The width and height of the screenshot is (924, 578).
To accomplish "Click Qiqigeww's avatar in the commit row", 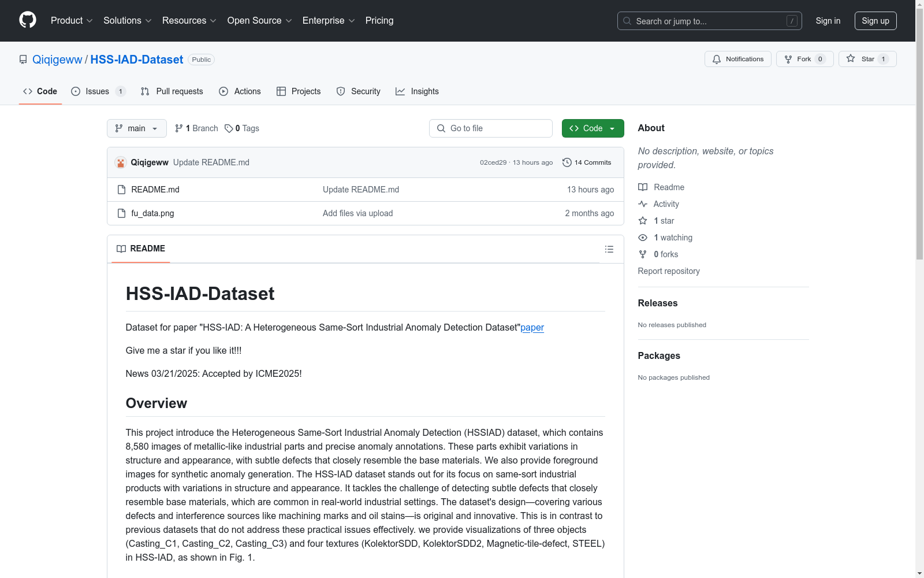I will pyautogui.click(x=121, y=162).
